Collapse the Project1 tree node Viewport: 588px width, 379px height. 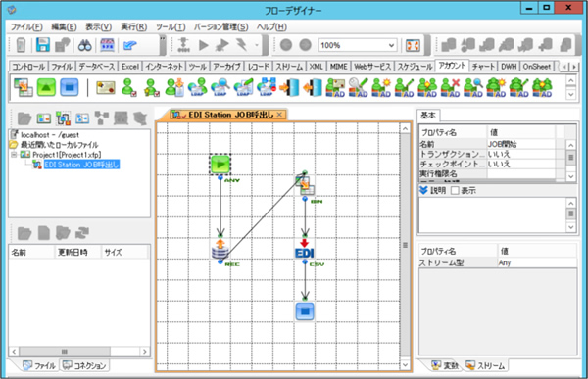pos(14,155)
